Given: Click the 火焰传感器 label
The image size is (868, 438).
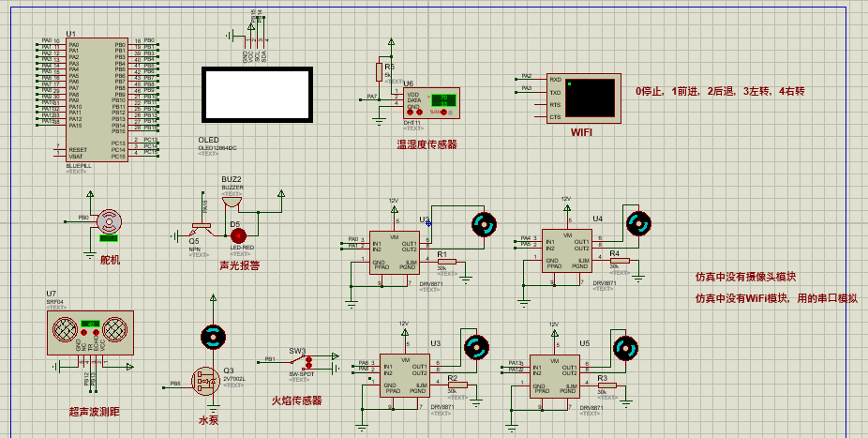Looking at the screenshot, I should point(297,400).
